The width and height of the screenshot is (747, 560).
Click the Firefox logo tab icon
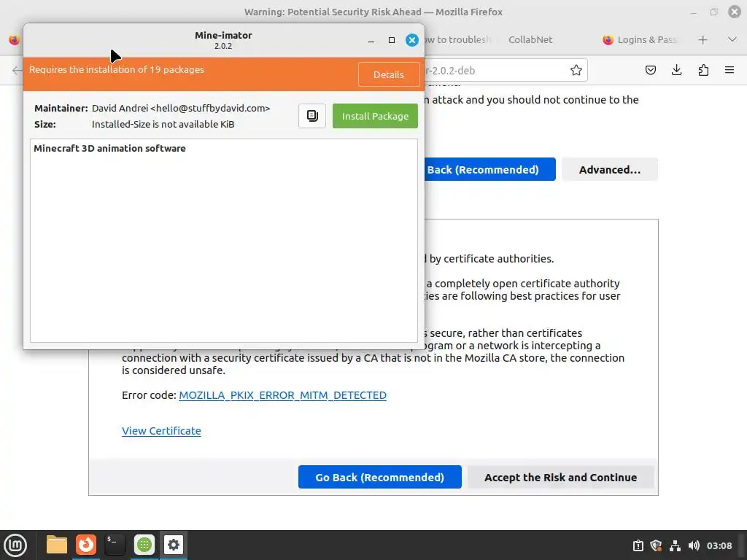point(15,40)
